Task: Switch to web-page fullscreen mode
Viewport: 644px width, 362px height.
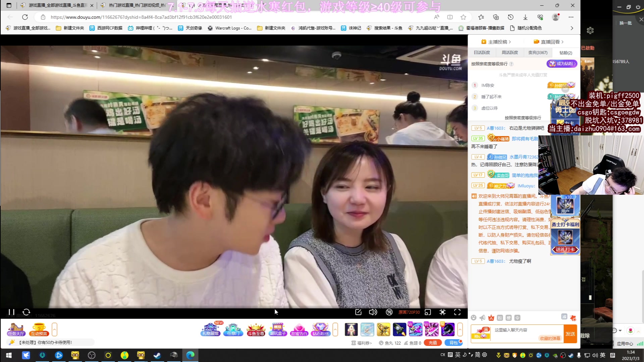Action: click(442, 312)
